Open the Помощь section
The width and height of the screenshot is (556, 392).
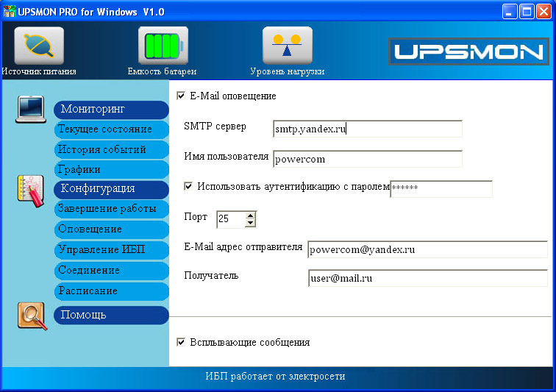111,315
